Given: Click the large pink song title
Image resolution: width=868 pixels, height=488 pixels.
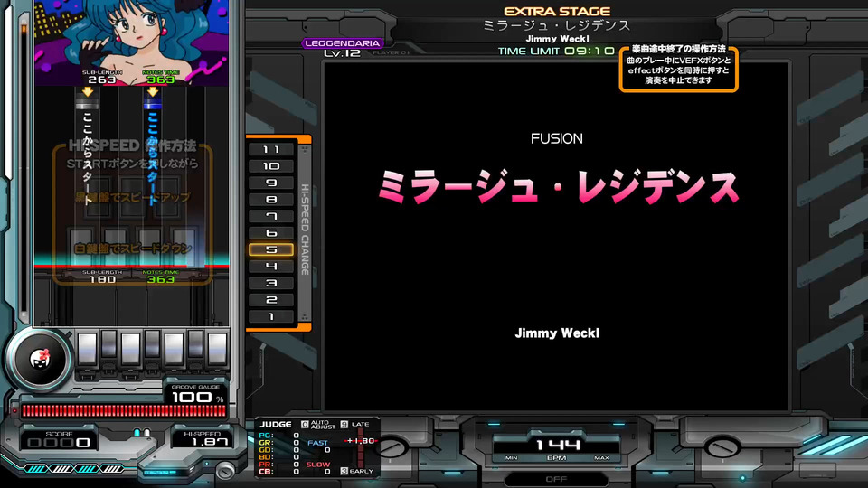Looking at the screenshot, I should [558, 187].
